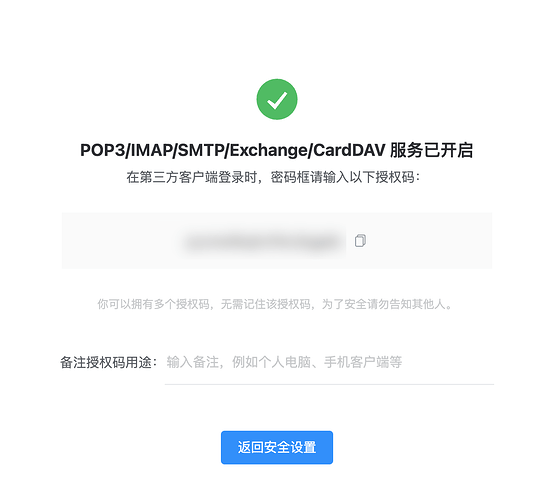Click the green success checkmark icon
Viewport: 555px width, 500px height.
277,99
